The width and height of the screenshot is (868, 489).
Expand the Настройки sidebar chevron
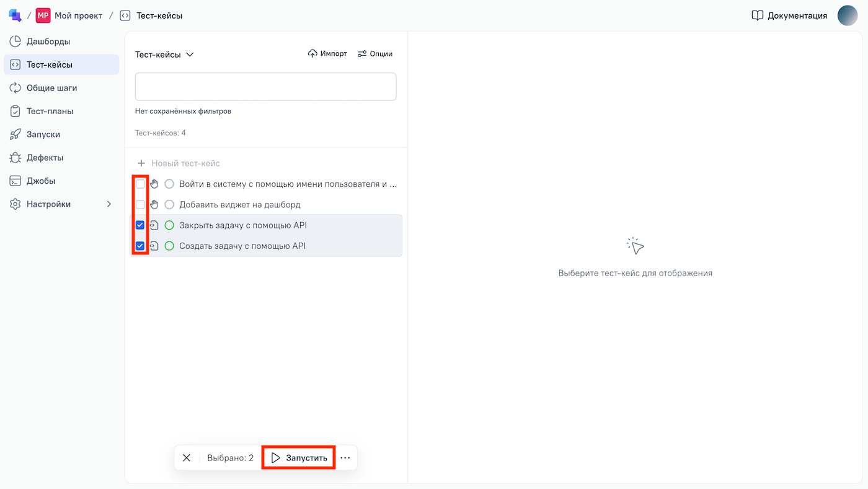point(109,204)
